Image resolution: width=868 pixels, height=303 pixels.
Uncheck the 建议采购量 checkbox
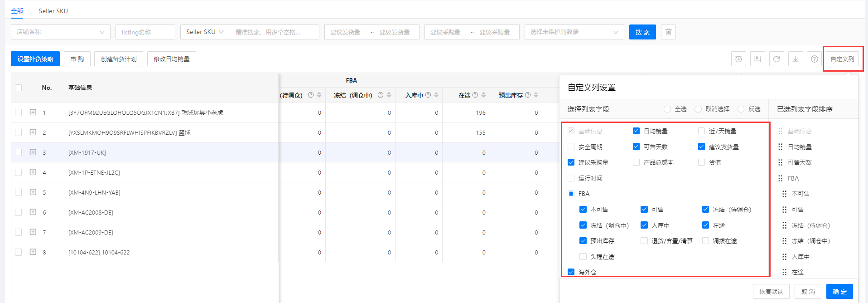coord(571,162)
